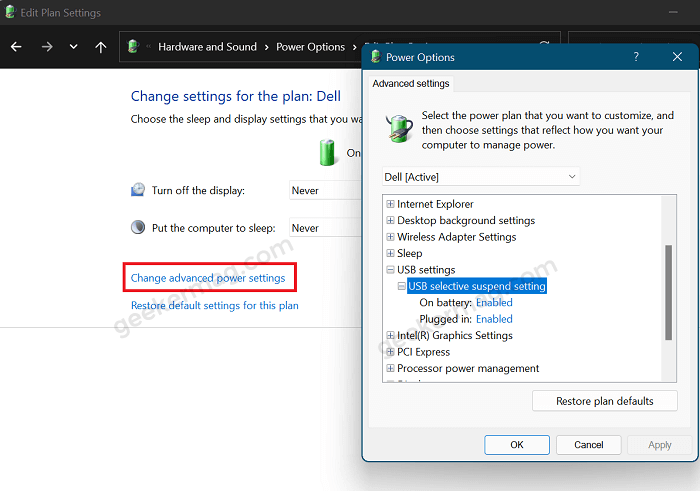Expand the Sleep tree node

click(390, 253)
